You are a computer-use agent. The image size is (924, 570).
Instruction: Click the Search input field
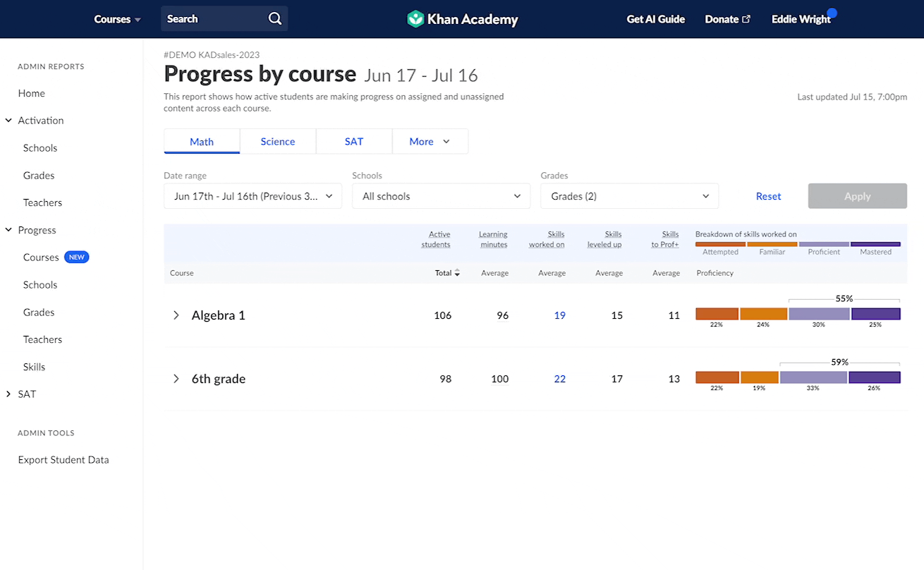[x=224, y=19]
